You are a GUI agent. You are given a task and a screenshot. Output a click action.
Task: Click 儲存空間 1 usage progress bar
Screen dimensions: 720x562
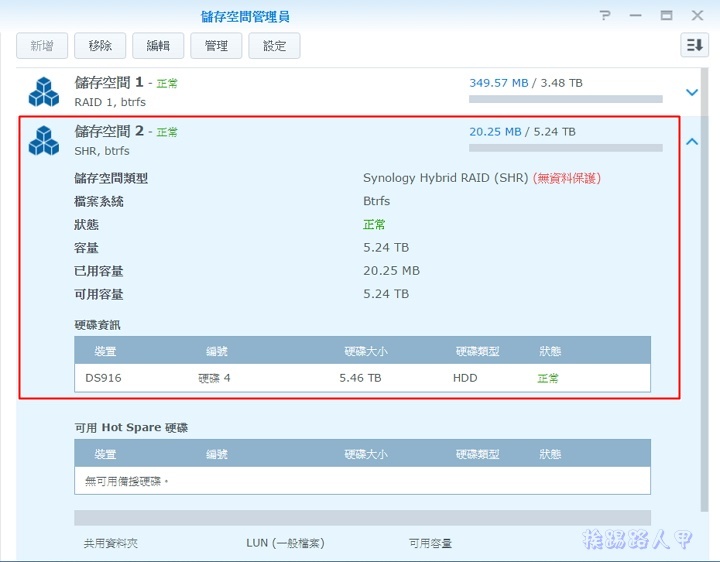point(565,99)
